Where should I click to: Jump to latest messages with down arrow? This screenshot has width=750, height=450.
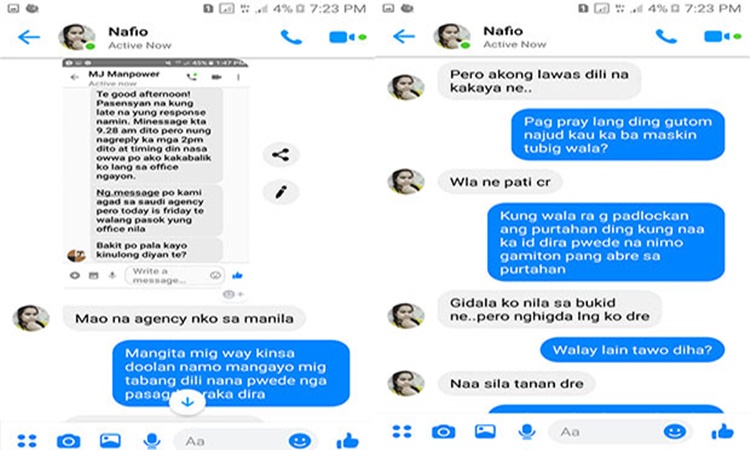click(188, 402)
